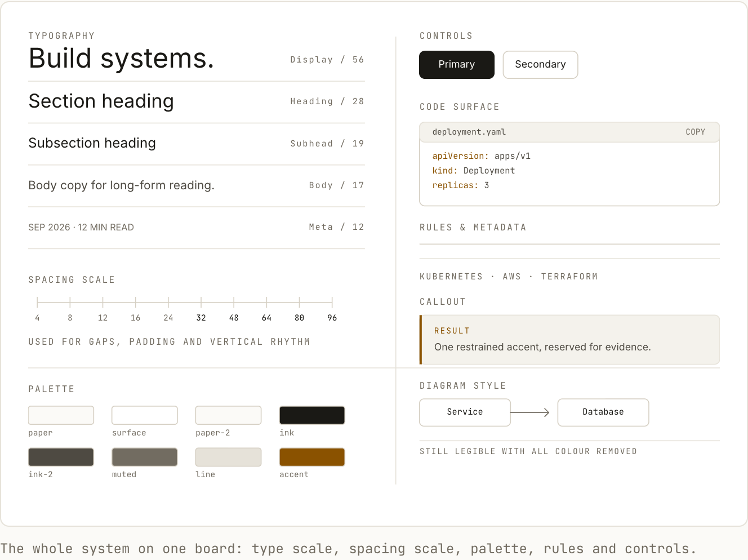Click the spacing scale value 12
Image resolution: width=748 pixels, height=560 pixels.
tap(103, 318)
